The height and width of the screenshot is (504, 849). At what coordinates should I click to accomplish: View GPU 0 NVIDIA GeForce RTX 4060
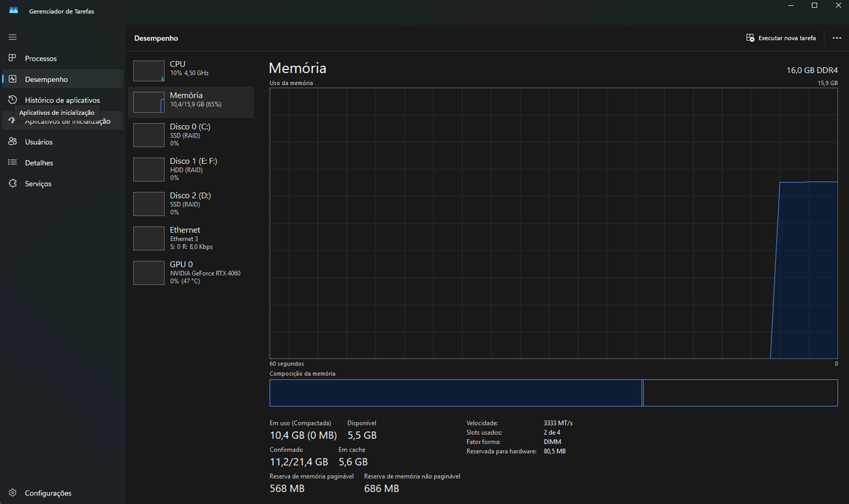[191, 272]
